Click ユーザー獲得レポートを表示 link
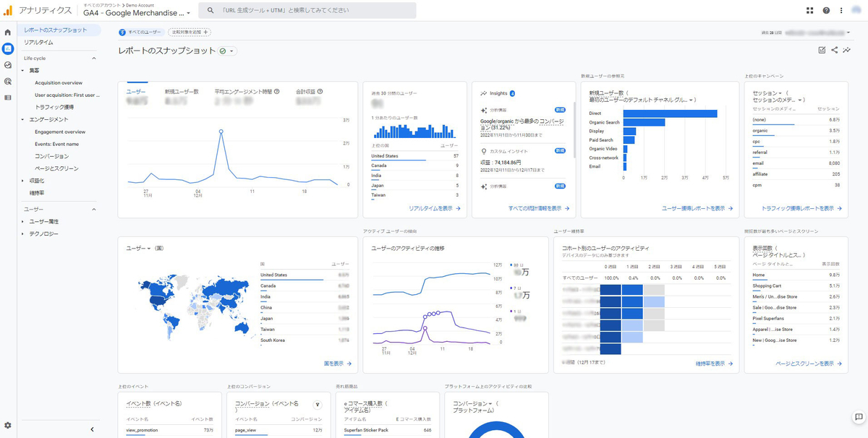The height and width of the screenshot is (438, 868). (x=697, y=208)
